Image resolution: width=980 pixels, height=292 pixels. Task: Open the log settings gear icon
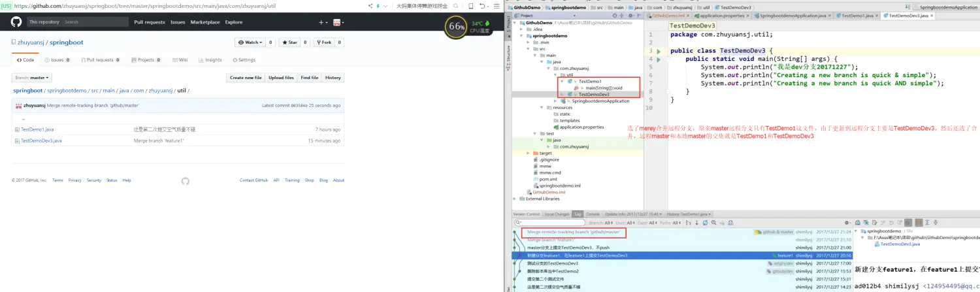847,223
